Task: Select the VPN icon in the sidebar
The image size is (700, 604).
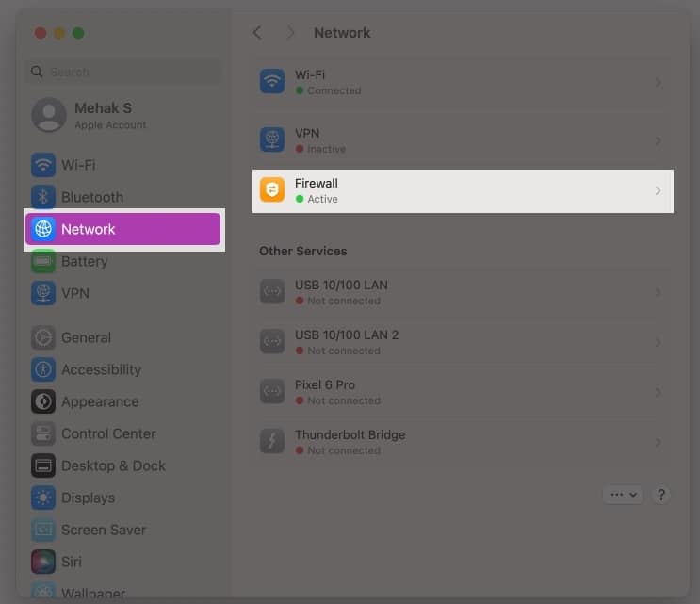Action: point(43,293)
